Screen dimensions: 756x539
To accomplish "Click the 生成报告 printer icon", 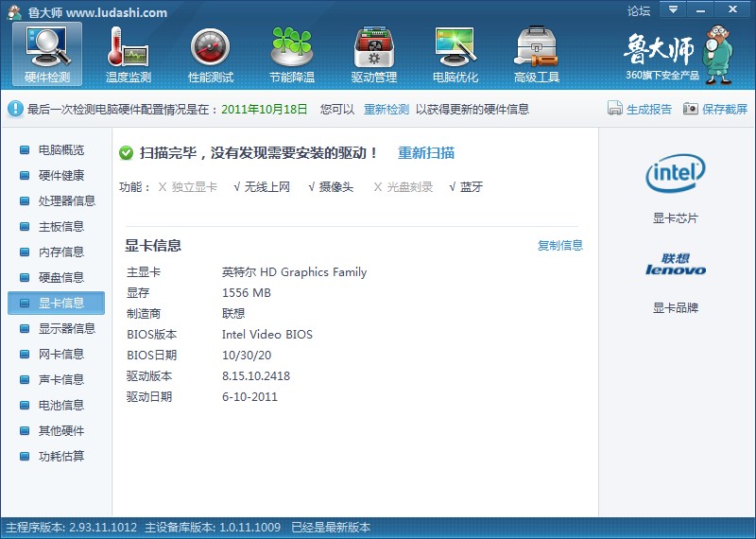I will pos(615,109).
